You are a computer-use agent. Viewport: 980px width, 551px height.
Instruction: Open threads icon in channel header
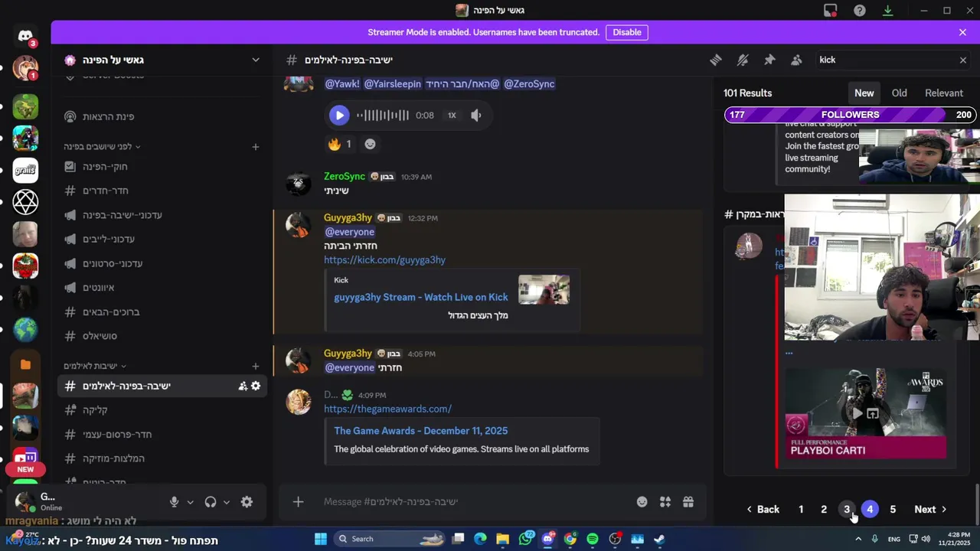click(716, 60)
